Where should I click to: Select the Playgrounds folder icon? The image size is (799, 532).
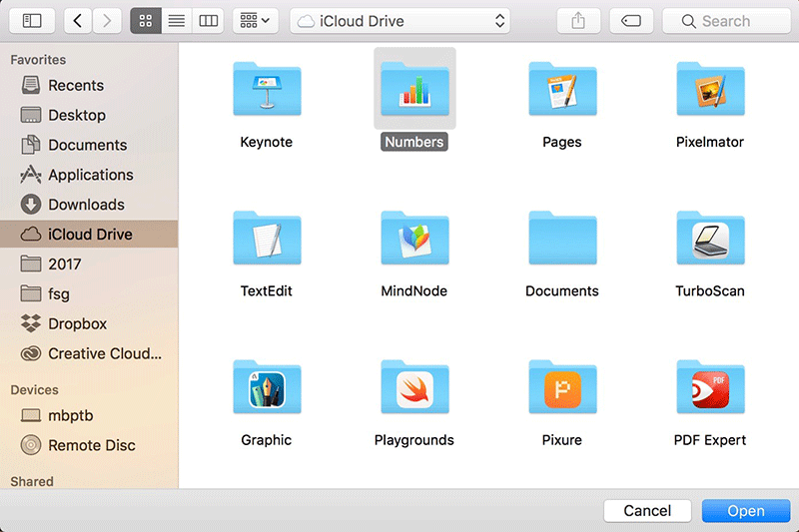point(414,387)
